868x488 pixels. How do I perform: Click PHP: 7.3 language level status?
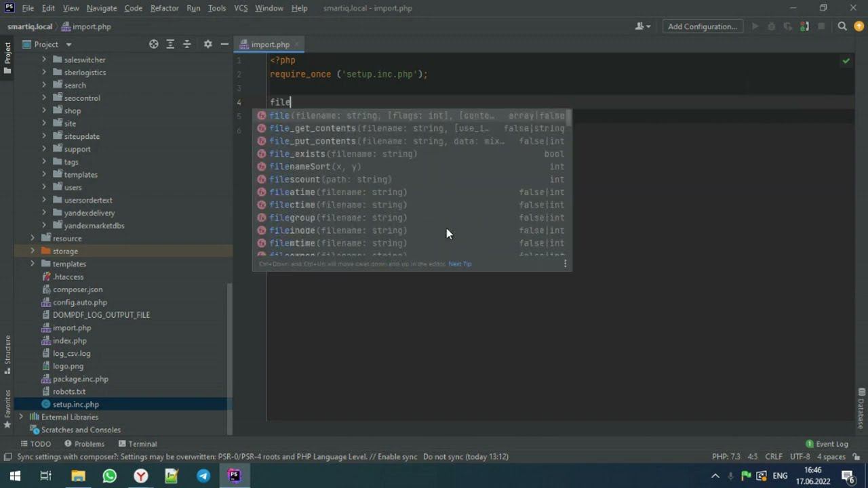[x=726, y=457]
